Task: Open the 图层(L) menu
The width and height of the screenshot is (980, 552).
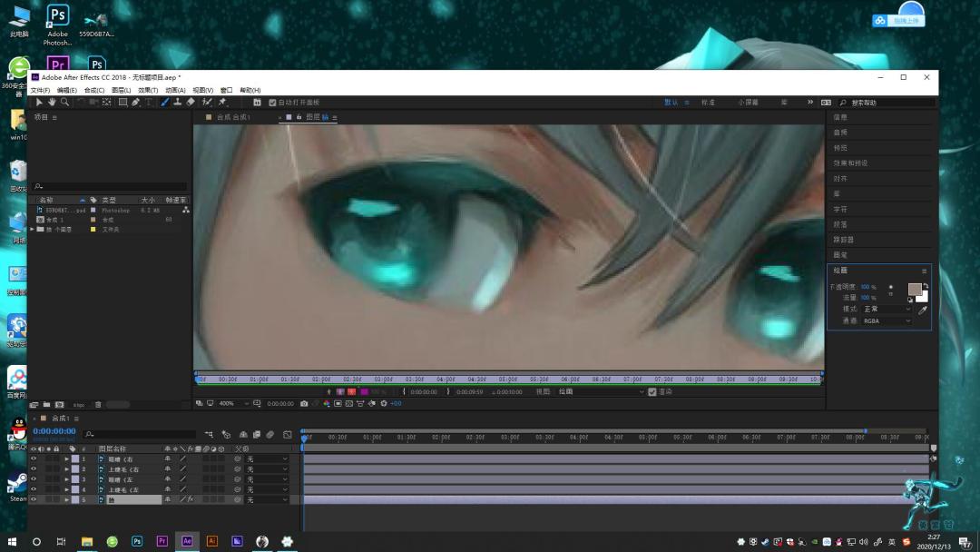Action: [x=122, y=91]
